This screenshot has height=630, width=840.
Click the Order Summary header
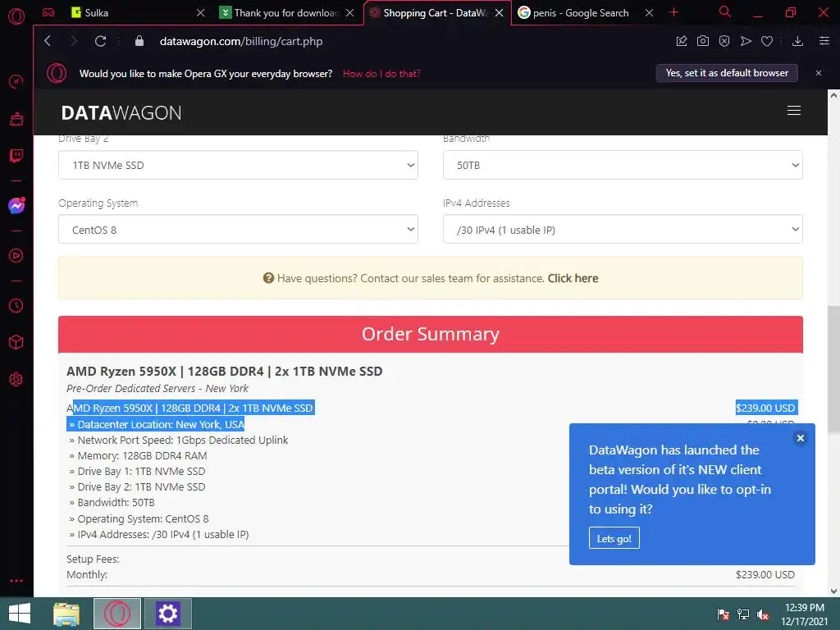430,335
